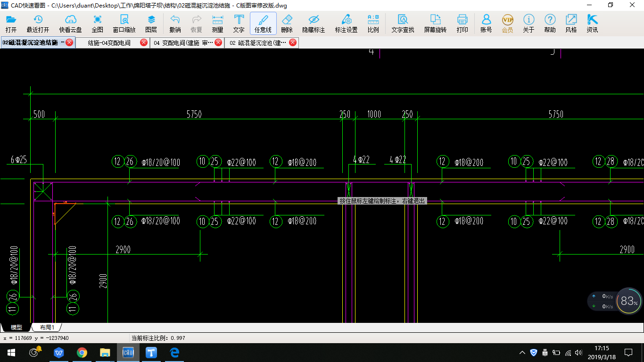Click the 全图 full view icon
Viewport: 644px width, 362px height.
tap(98, 23)
